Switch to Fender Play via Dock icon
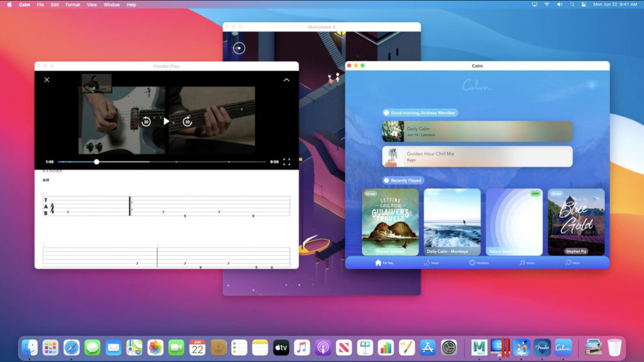Screen dimensions: 644x362 (x=541, y=348)
